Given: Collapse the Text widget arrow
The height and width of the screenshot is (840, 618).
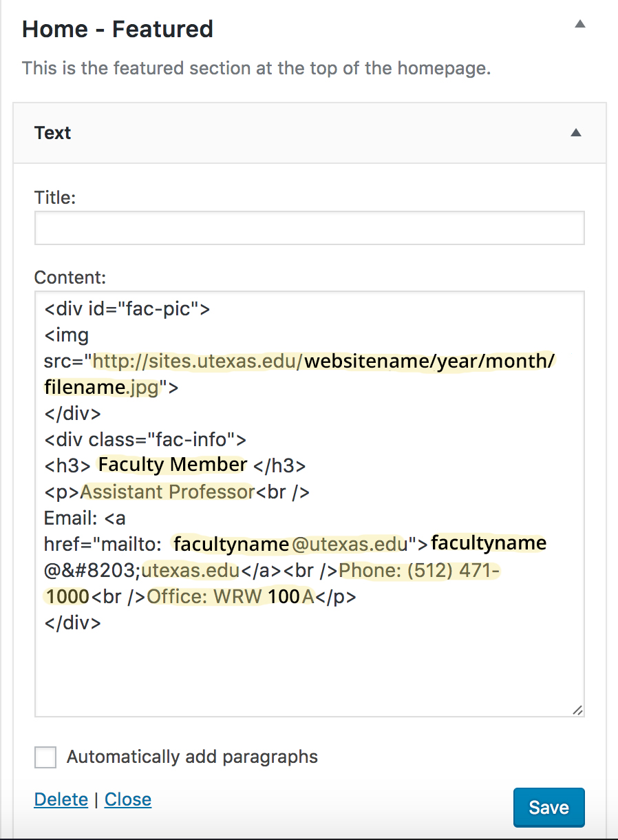Looking at the screenshot, I should 576,133.
